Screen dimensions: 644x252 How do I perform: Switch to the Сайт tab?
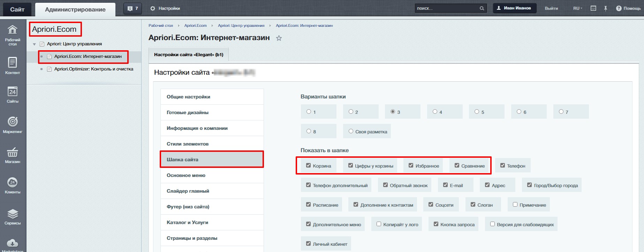tap(17, 9)
